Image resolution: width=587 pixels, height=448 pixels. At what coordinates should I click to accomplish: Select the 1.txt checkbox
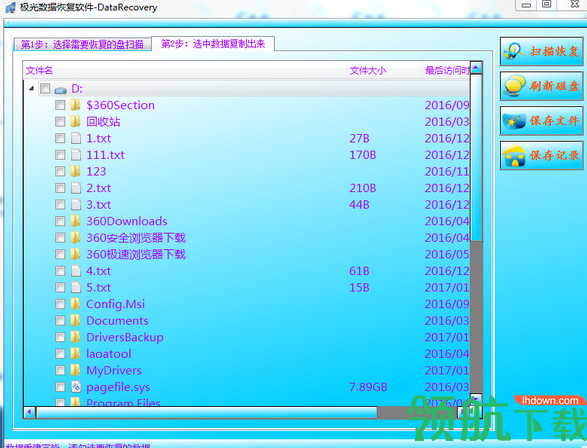[x=60, y=138]
